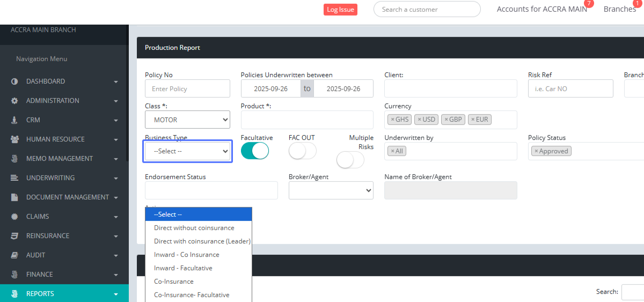The width and height of the screenshot is (644, 302).
Task: Remove the USD currency tag
Action: coord(420,120)
